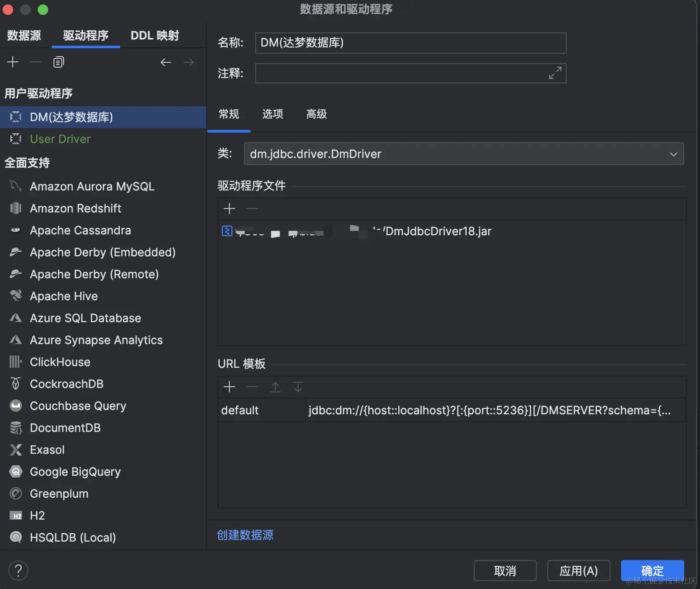Select Apache Cassandra driver

(103, 230)
